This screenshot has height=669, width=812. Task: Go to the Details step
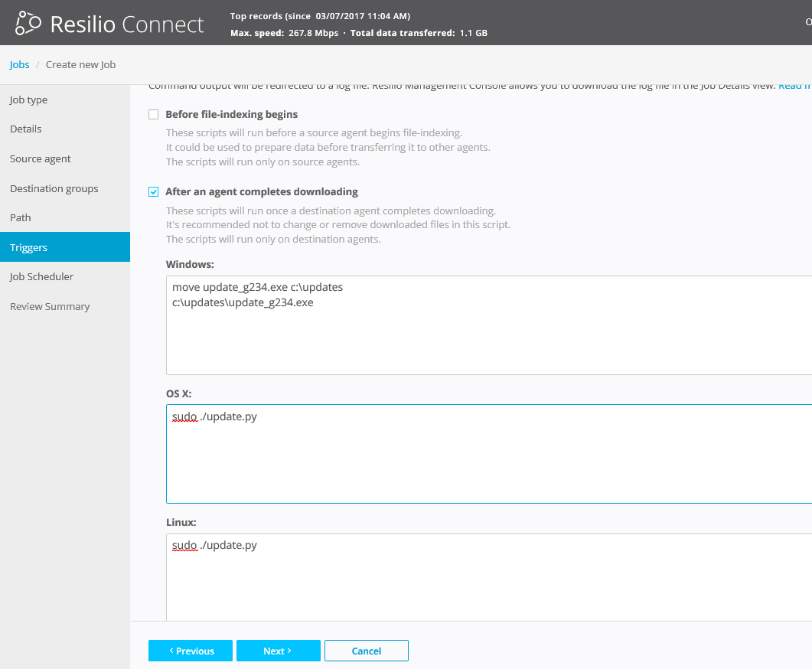pyautogui.click(x=26, y=129)
